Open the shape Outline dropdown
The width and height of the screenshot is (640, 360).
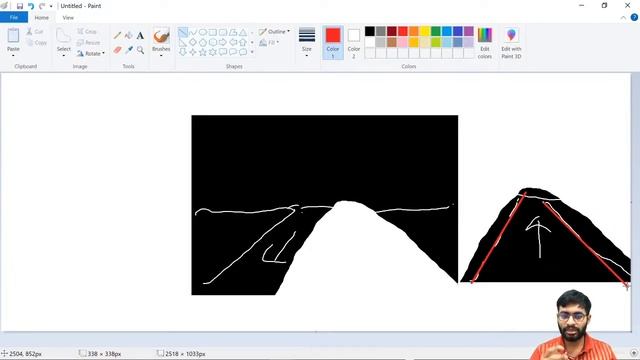(x=274, y=31)
